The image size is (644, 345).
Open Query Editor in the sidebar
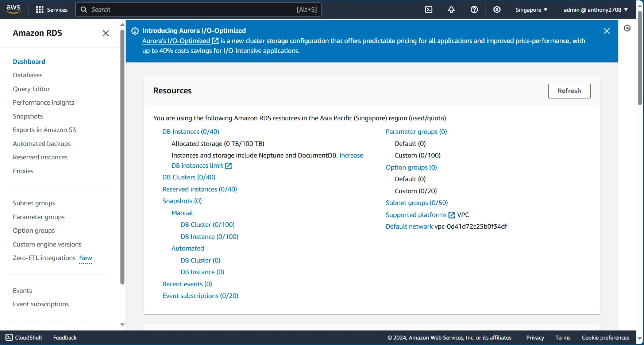[31, 89]
